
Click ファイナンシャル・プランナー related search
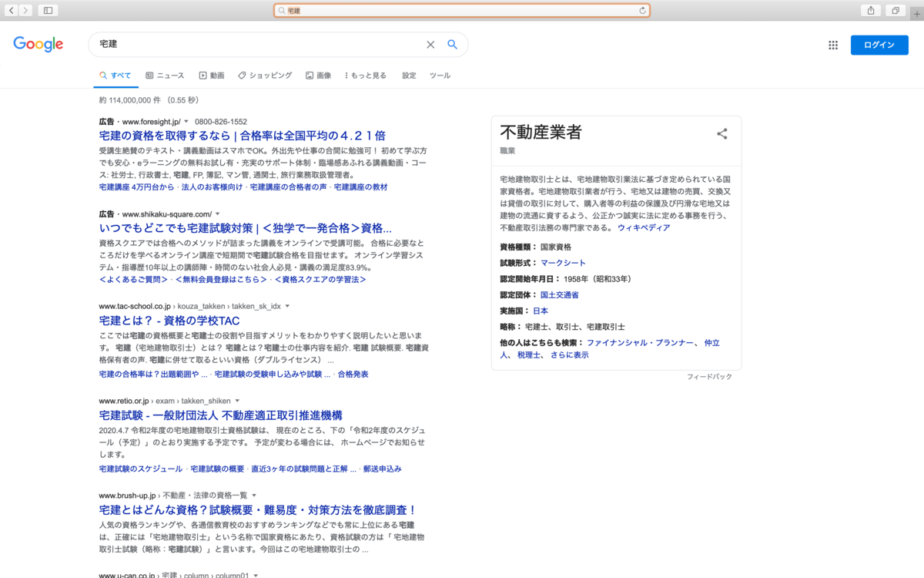pos(641,342)
